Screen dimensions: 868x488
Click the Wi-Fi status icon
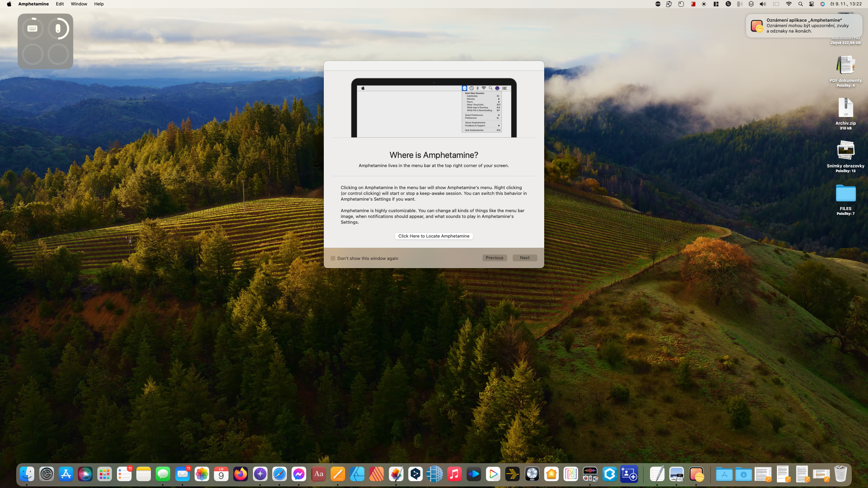[x=789, y=4]
